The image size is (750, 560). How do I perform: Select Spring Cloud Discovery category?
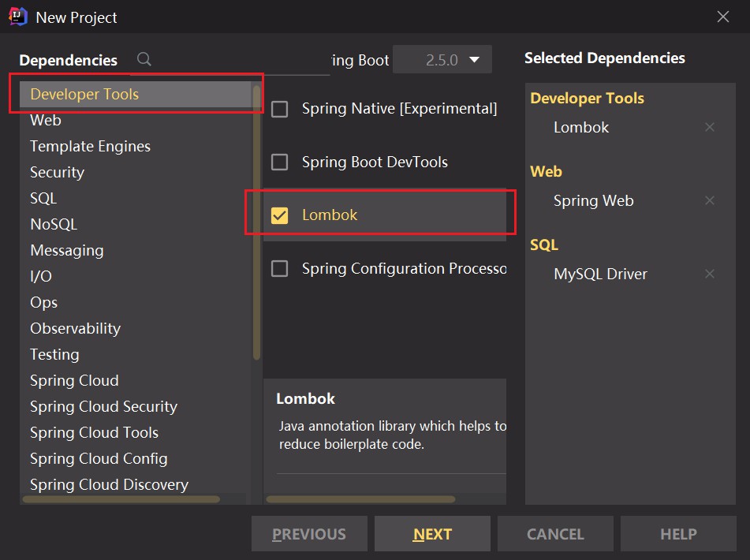[x=136, y=484]
